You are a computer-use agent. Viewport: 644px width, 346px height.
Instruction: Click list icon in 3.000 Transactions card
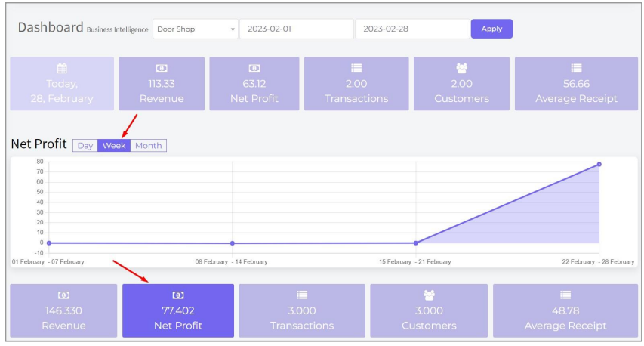(x=302, y=295)
